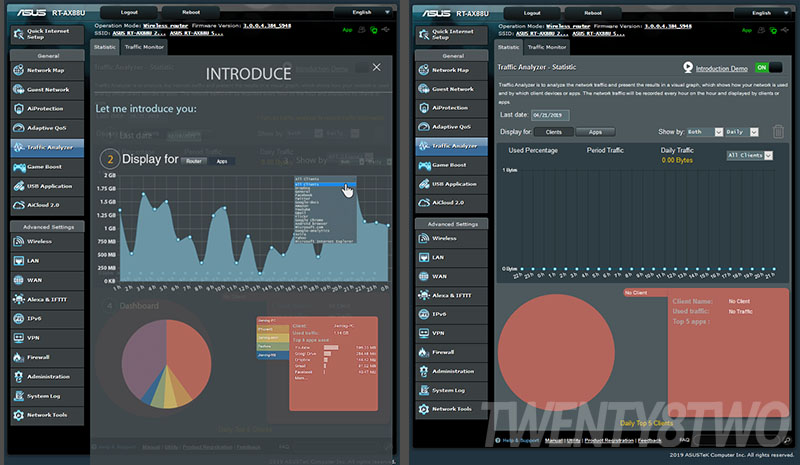Open the English language dropdown in left screenshot
The image size is (800, 465).
pos(364,12)
